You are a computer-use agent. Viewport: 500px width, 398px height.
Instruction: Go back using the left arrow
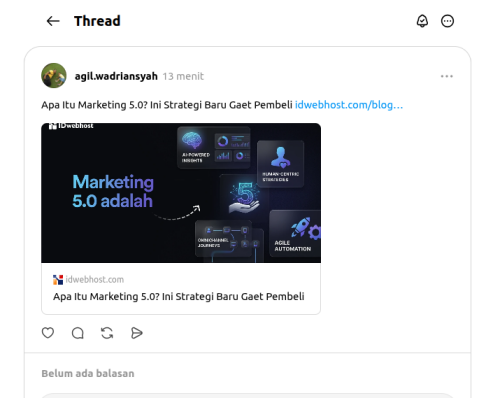(53, 21)
